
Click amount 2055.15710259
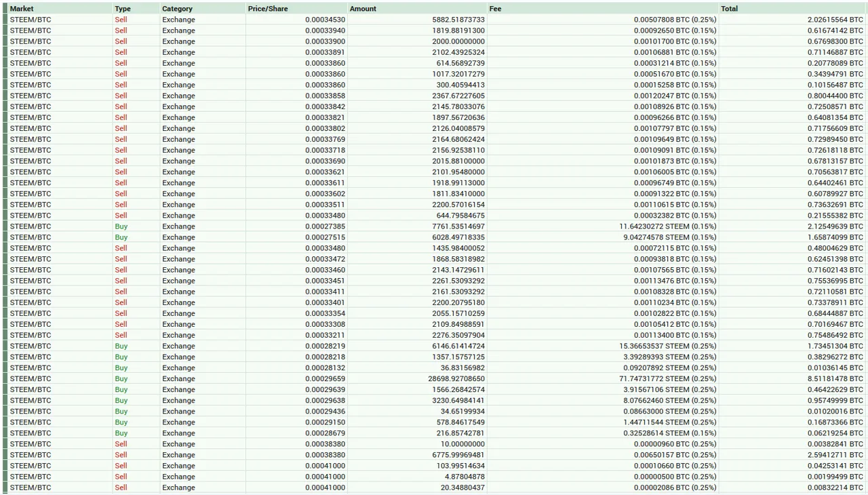458,313
